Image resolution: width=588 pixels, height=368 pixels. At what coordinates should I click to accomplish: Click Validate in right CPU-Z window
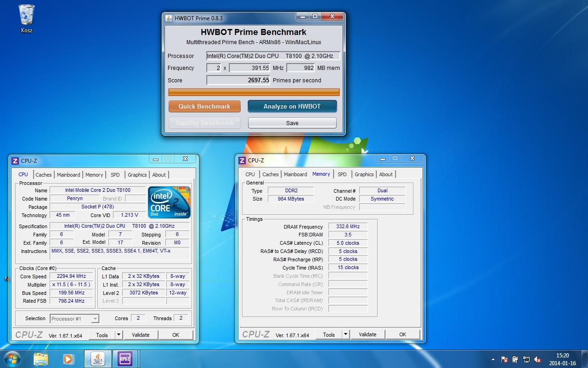click(367, 334)
